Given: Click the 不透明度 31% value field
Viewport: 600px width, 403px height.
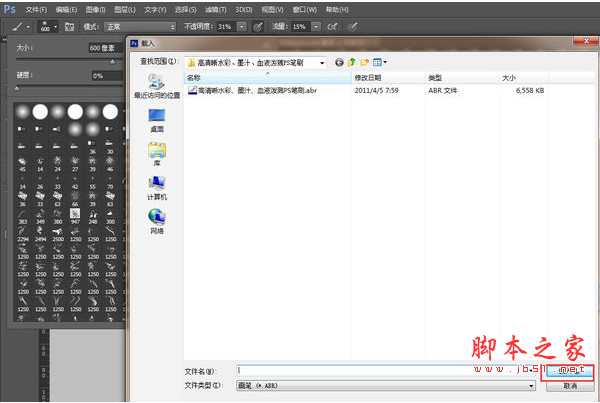Looking at the screenshot, I should coord(227,26).
